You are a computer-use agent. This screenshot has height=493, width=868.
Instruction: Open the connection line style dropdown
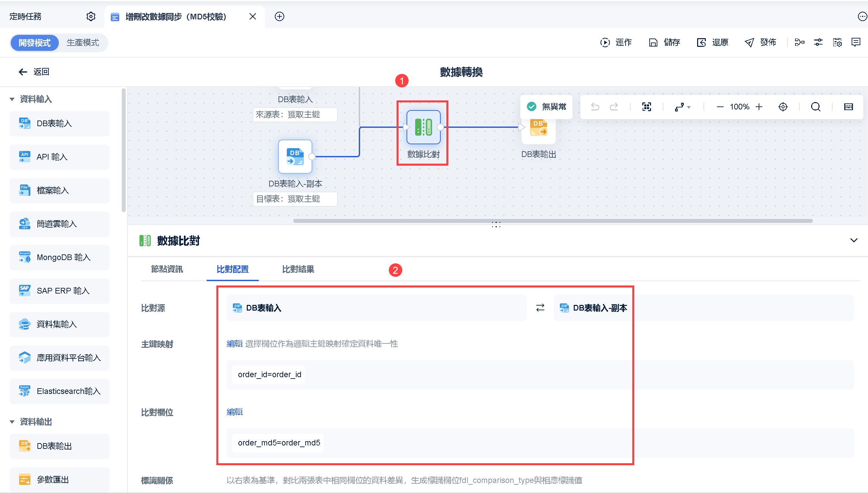[x=683, y=107]
